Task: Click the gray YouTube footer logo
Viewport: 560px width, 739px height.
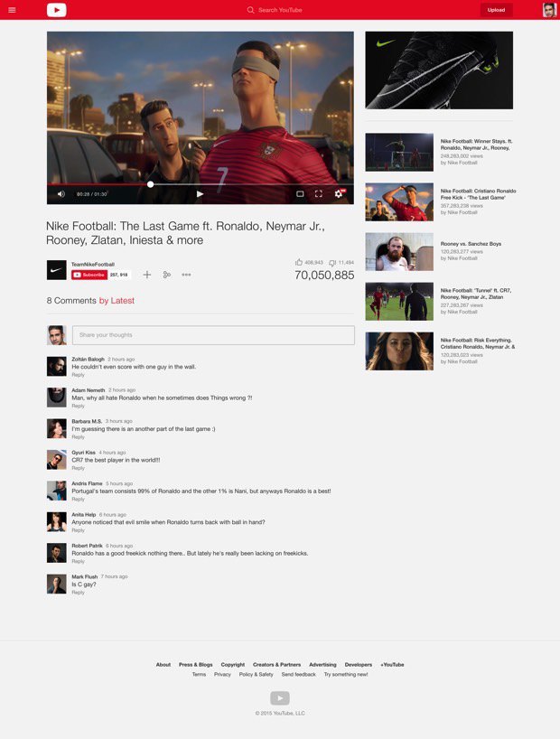Action: coord(280,698)
